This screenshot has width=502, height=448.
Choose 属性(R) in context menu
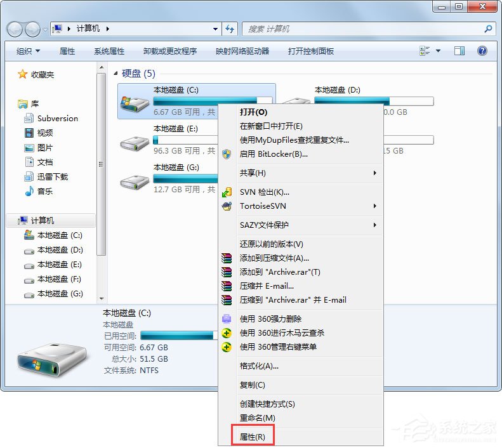[x=253, y=437]
